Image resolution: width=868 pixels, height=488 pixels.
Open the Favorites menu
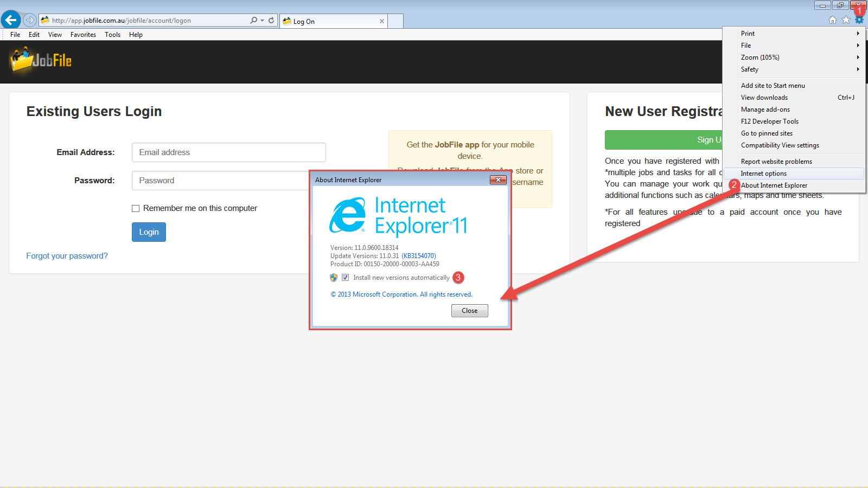coord(83,35)
